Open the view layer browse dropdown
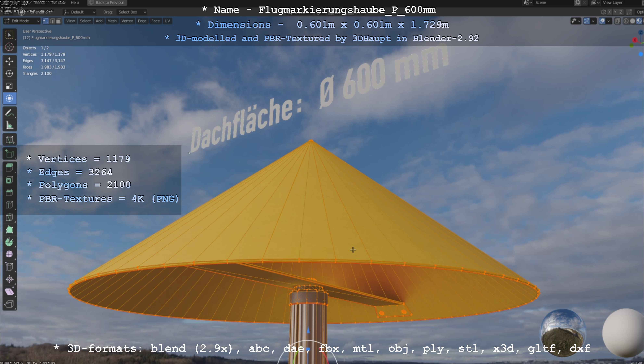The width and height of the screenshot is (644, 364). 595,2
